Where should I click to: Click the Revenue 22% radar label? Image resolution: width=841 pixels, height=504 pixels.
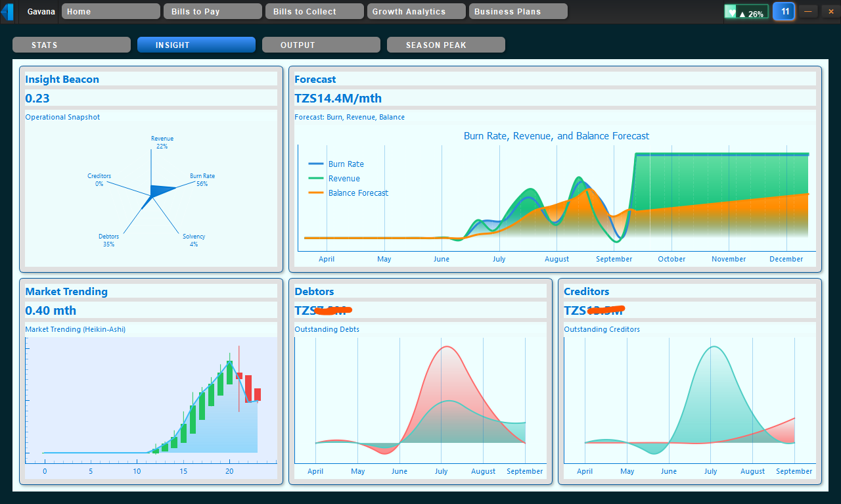coord(162,143)
